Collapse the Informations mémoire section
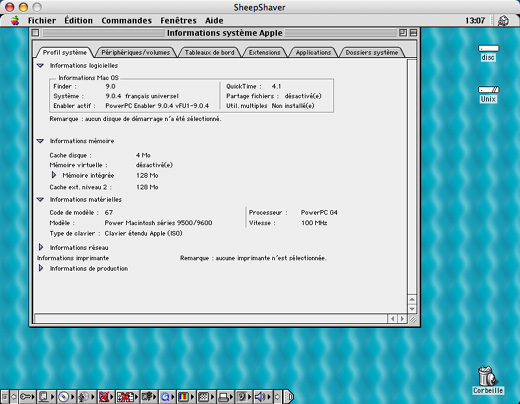This screenshot has height=404, width=520. tap(40, 141)
